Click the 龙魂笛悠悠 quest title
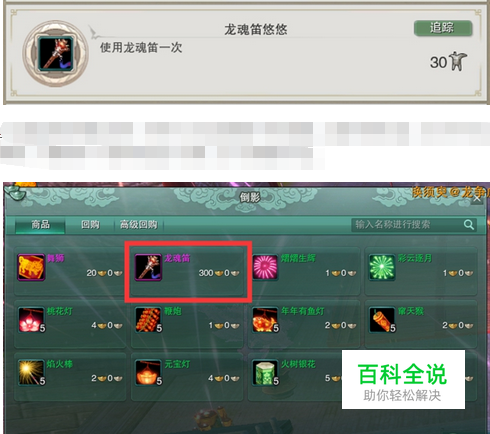490x434 pixels. click(256, 30)
